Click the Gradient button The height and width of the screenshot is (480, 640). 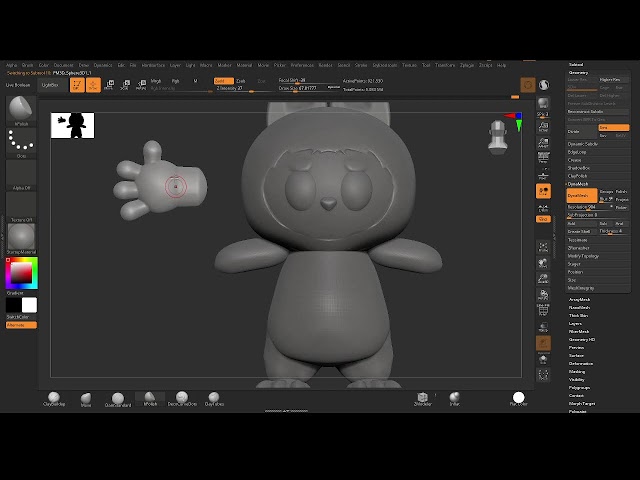[x=16, y=293]
